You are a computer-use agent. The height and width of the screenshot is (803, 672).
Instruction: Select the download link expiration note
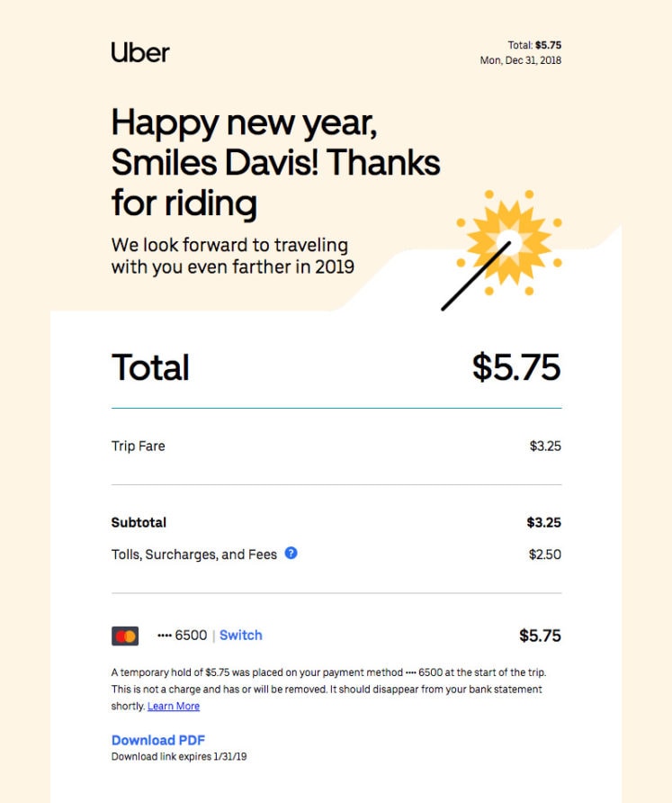coord(175,756)
